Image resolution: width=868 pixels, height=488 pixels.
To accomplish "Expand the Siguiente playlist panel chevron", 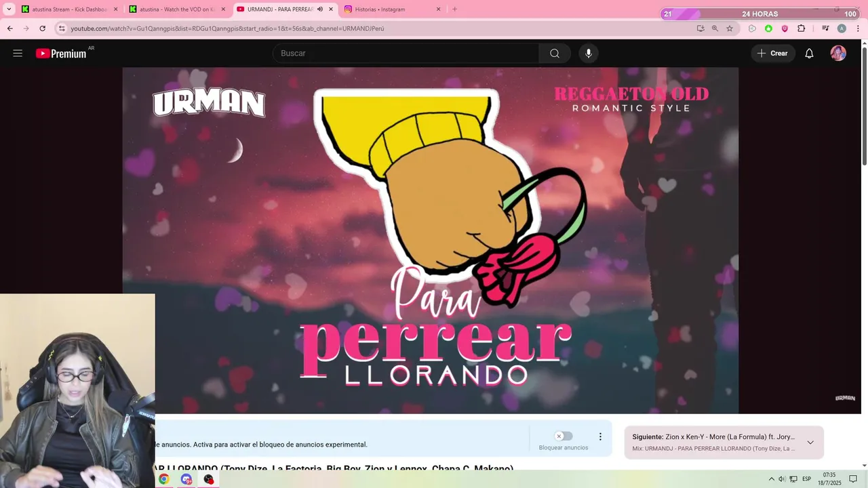I will point(810,443).
